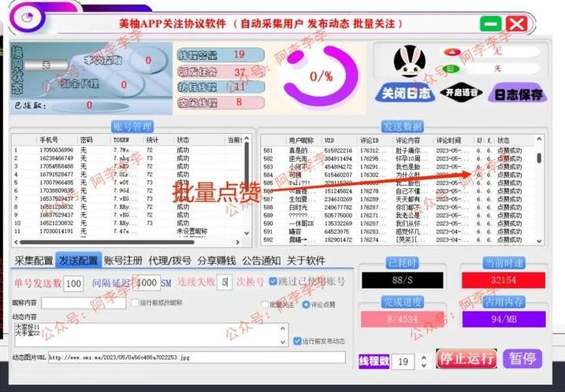Click down arrow of 发送数据 list scrollbar
This screenshot has width=565, height=392.
pos(539,241)
